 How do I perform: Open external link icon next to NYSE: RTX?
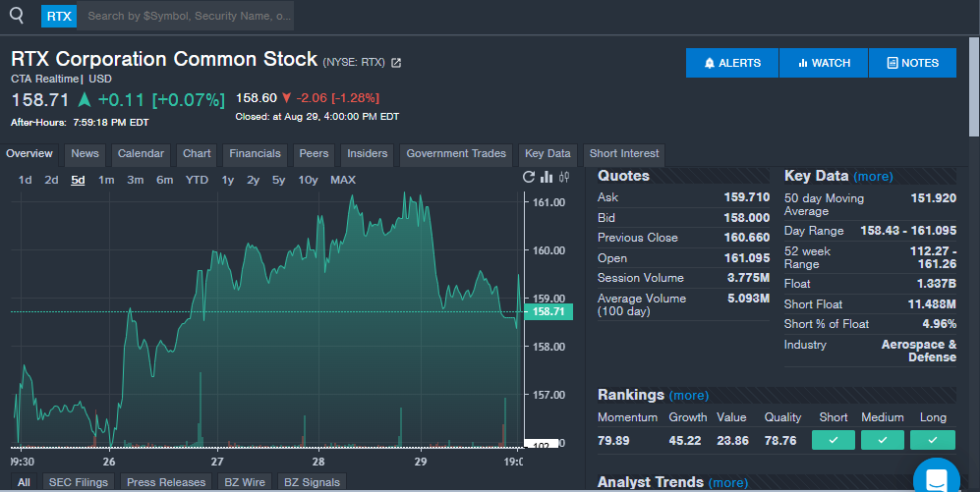coord(396,63)
